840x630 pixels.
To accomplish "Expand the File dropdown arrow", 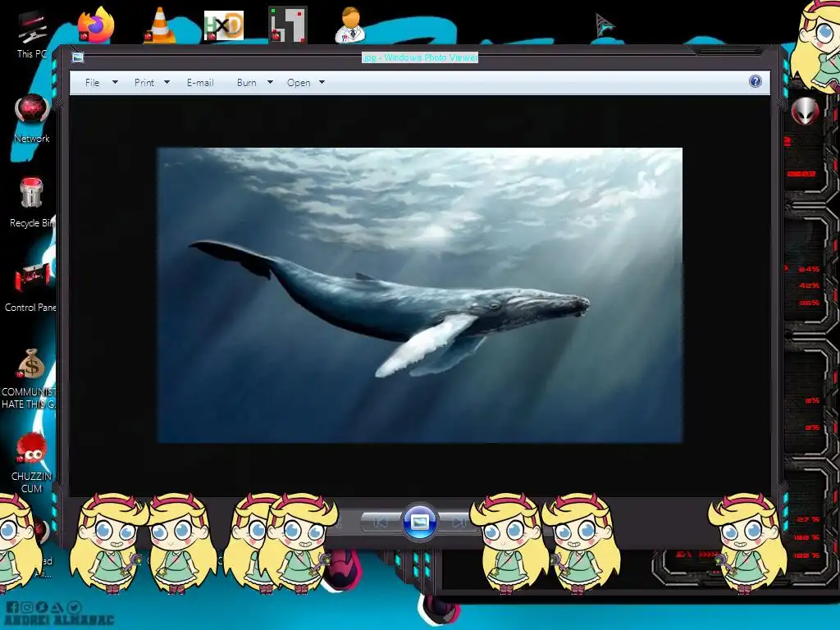I will [115, 83].
